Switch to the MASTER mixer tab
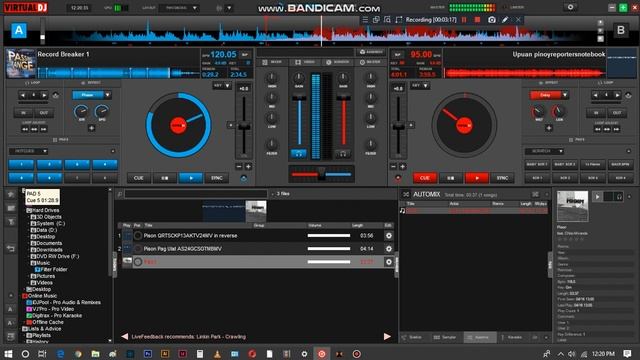Image resolution: width=640 pixels, height=360 pixels. tap(370, 62)
